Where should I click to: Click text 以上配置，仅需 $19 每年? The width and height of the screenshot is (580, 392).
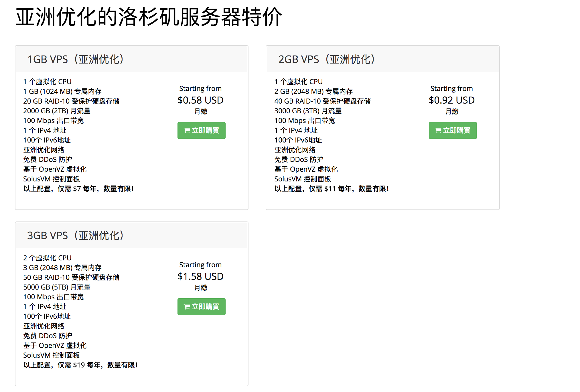coord(62,365)
